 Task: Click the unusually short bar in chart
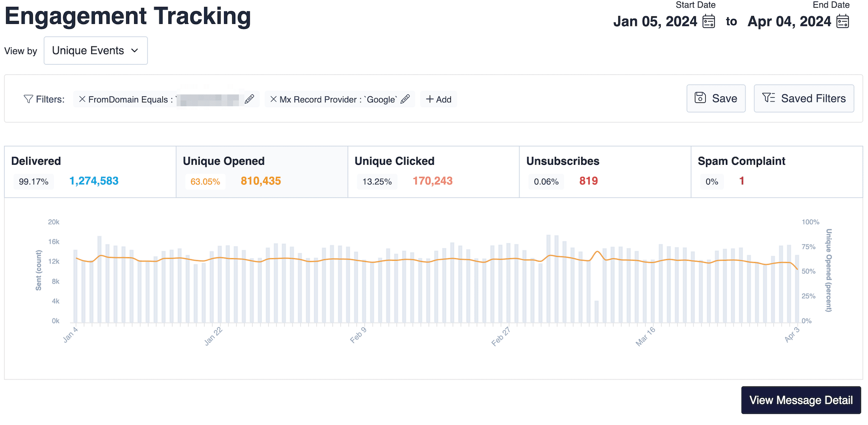coord(597,312)
